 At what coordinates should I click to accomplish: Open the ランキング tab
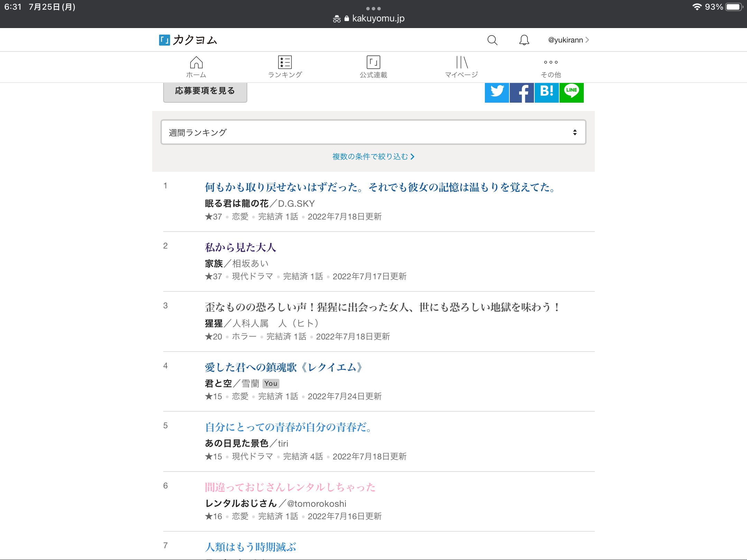click(285, 67)
